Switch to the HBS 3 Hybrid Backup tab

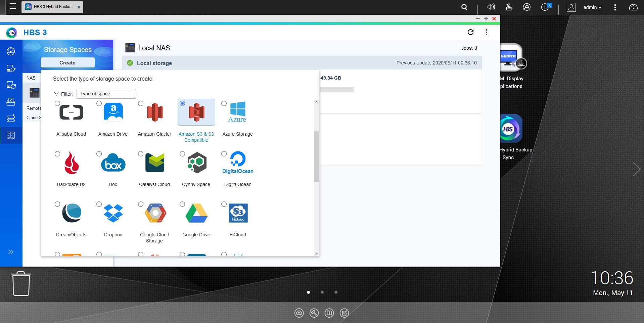(x=52, y=7)
